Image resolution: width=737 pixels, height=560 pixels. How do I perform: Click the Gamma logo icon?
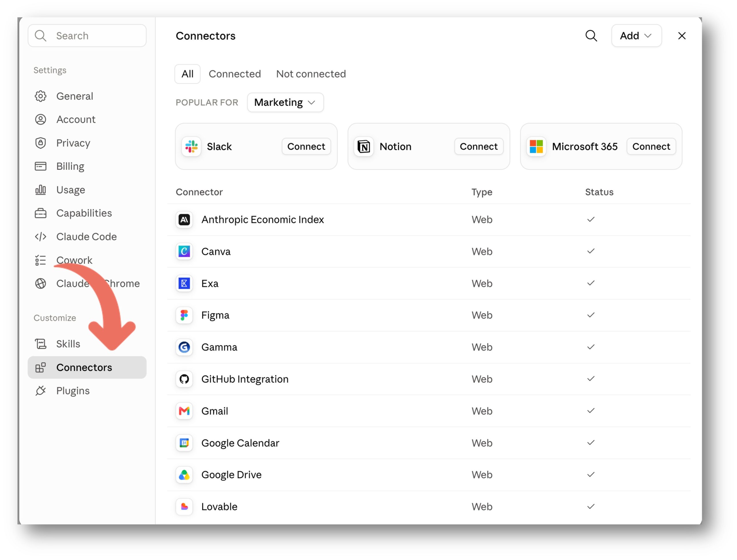(184, 347)
